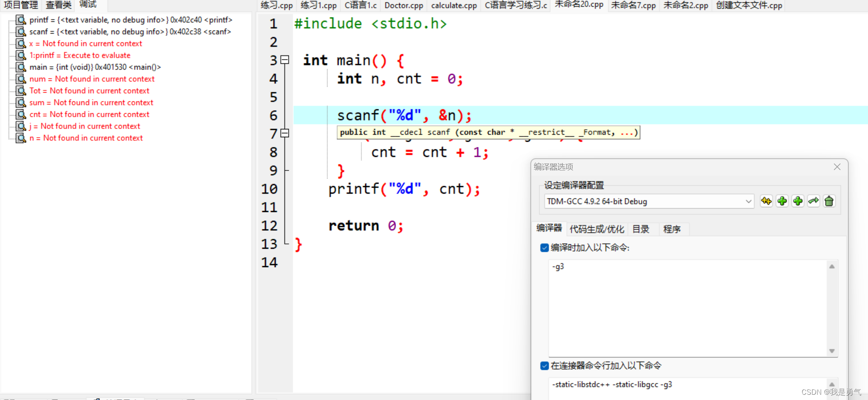The image size is (868, 400).
Task: Switch to the Doctor.cpp file tab
Action: pyautogui.click(x=404, y=5)
